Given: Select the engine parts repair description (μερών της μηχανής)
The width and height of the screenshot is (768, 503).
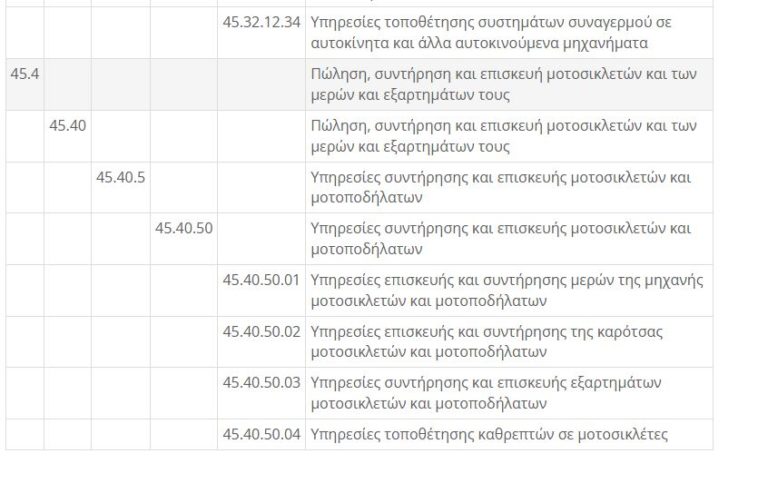Looking at the screenshot, I should (x=507, y=290).
